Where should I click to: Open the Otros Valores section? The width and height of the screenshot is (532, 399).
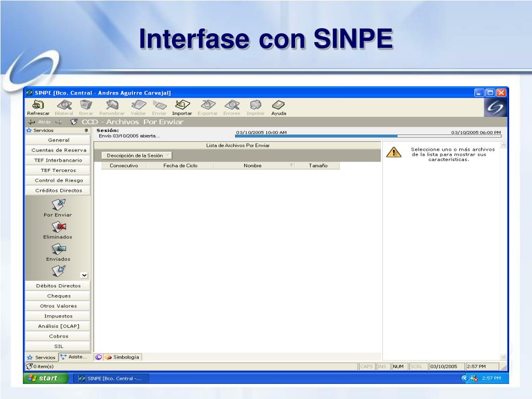coord(58,306)
